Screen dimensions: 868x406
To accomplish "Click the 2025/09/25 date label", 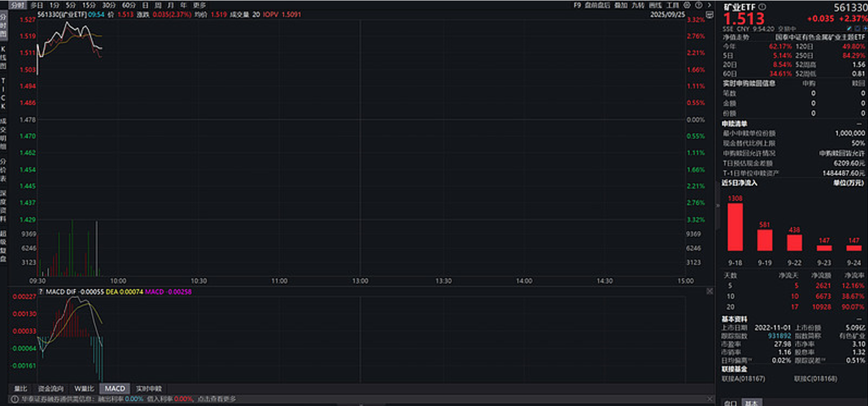I will click(667, 14).
